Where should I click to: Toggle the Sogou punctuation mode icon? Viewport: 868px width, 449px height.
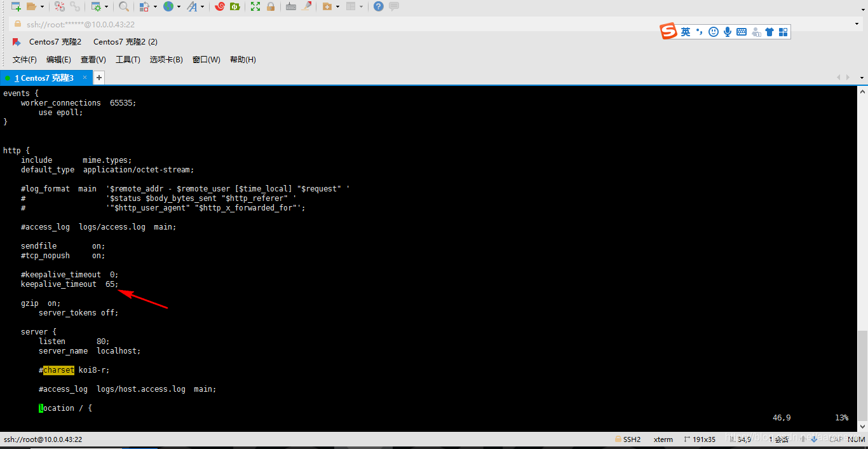click(700, 32)
